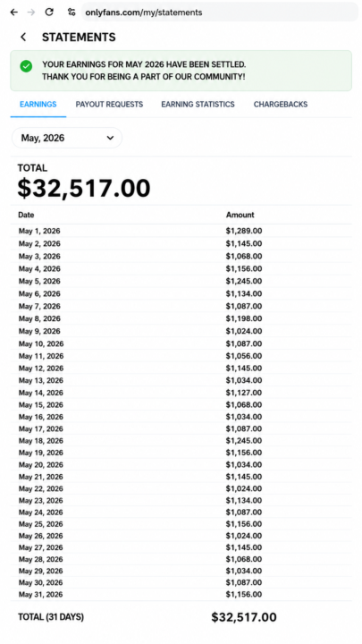Click the browser back arrow
The height and width of the screenshot is (644, 362).
coord(14,13)
